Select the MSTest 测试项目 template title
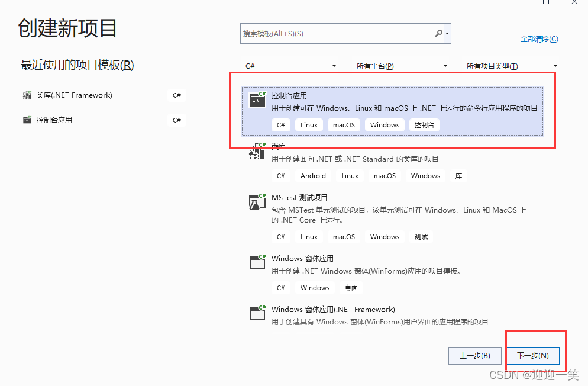The width and height of the screenshot is (588, 386). point(300,198)
